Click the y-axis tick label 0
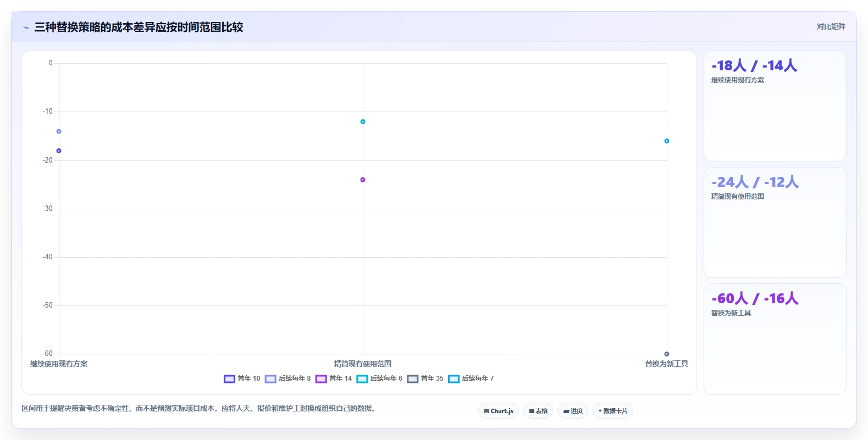The height and width of the screenshot is (440, 868). tap(51, 63)
